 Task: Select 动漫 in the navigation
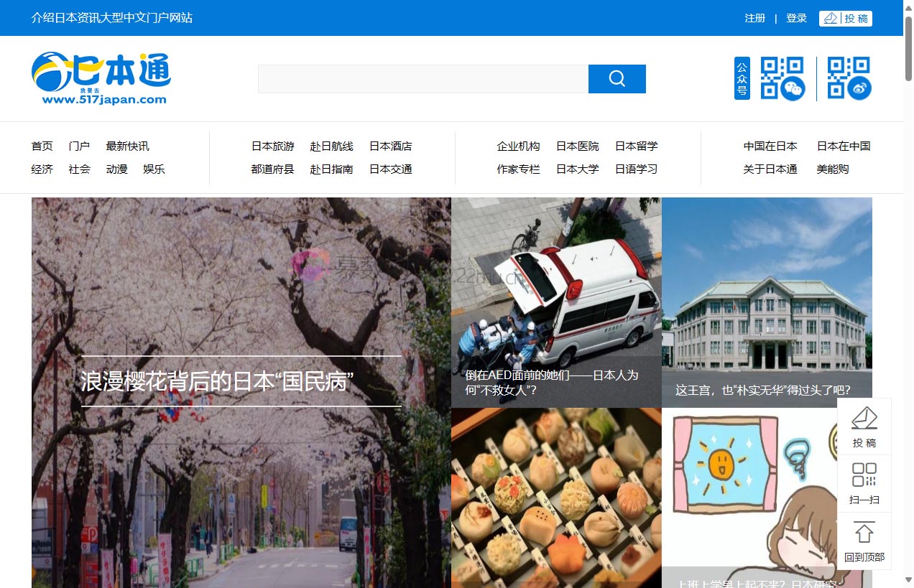pos(116,169)
